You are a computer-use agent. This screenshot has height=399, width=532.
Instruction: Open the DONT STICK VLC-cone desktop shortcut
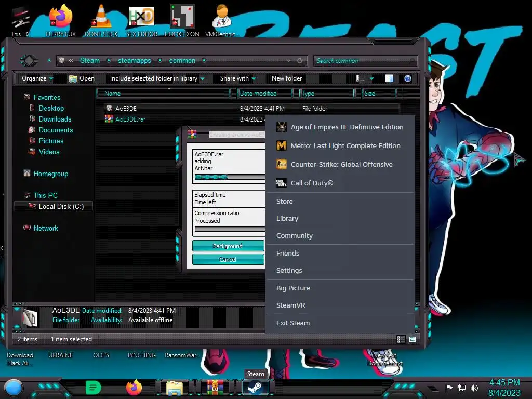tap(101, 21)
